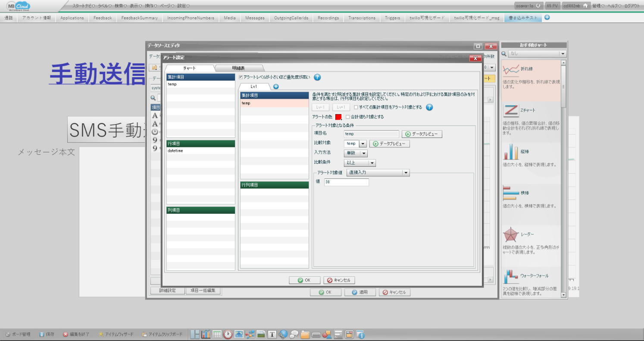Open the 管理 dropdown menu in top bar
Image resolution: width=644 pixels, height=341 pixels.
click(x=598, y=6)
